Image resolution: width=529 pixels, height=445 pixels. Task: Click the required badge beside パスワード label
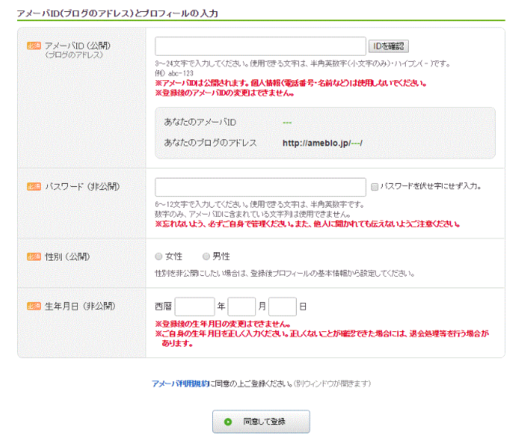pos(34,187)
